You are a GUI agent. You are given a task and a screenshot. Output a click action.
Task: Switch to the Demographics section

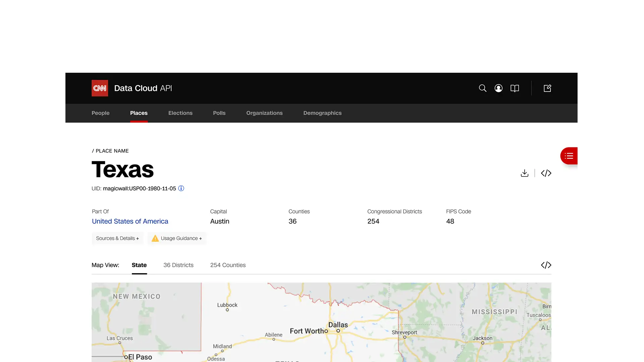pyautogui.click(x=322, y=113)
